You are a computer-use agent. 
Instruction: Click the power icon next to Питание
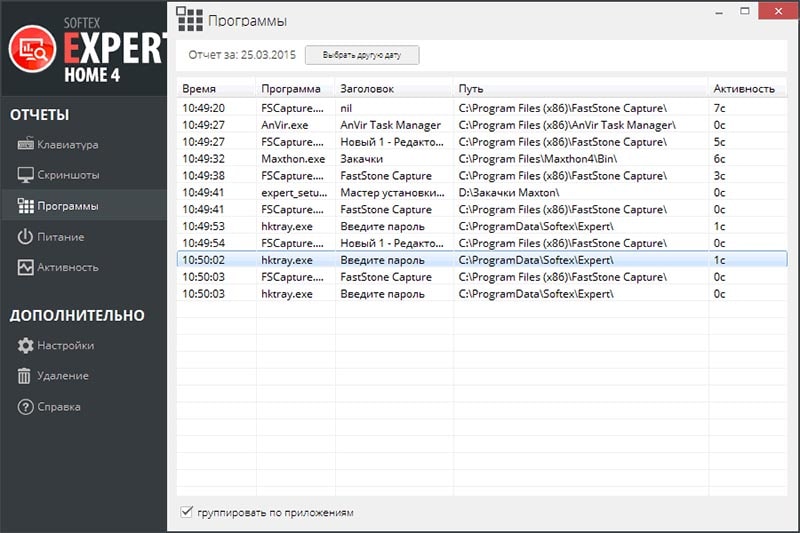coord(25,237)
